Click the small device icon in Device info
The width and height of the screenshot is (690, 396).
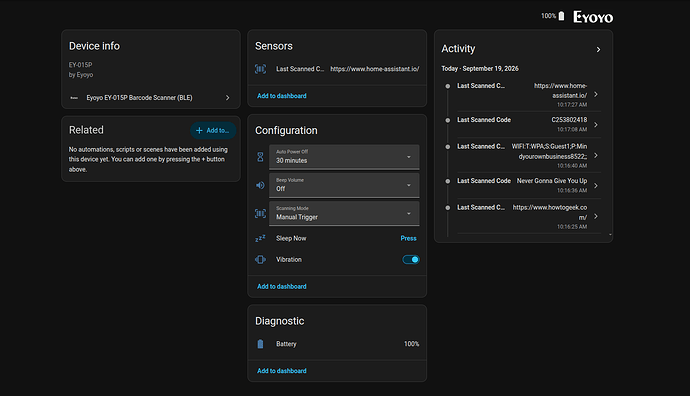pyautogui.click(x=74, y=98)
